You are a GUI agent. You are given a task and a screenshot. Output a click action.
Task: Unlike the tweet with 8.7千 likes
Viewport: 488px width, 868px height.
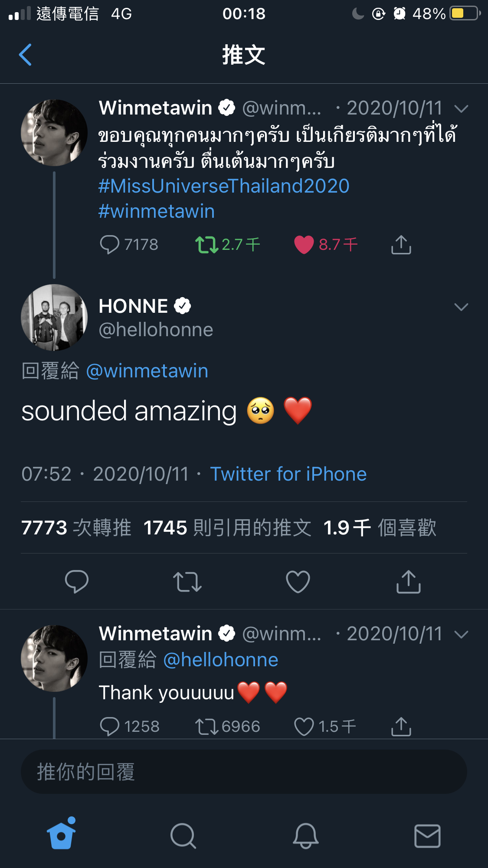pos(304,245)
